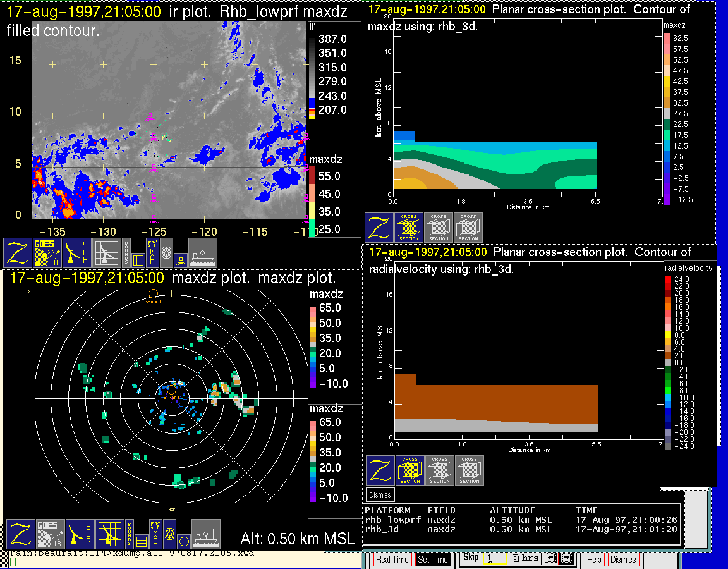Click the radar grid icon in the maxdz plot toolbar
Image resolution: width=728 pixels, height=569 pixels.
point(109,534)
